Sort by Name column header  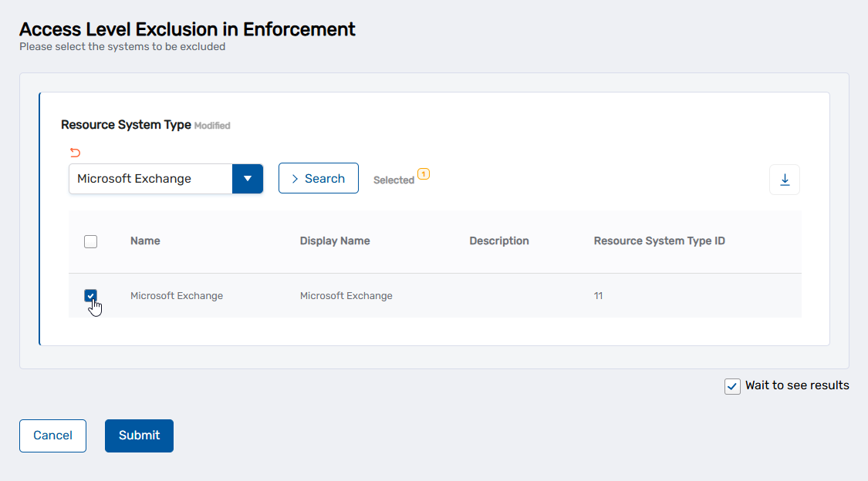point(145,241)
